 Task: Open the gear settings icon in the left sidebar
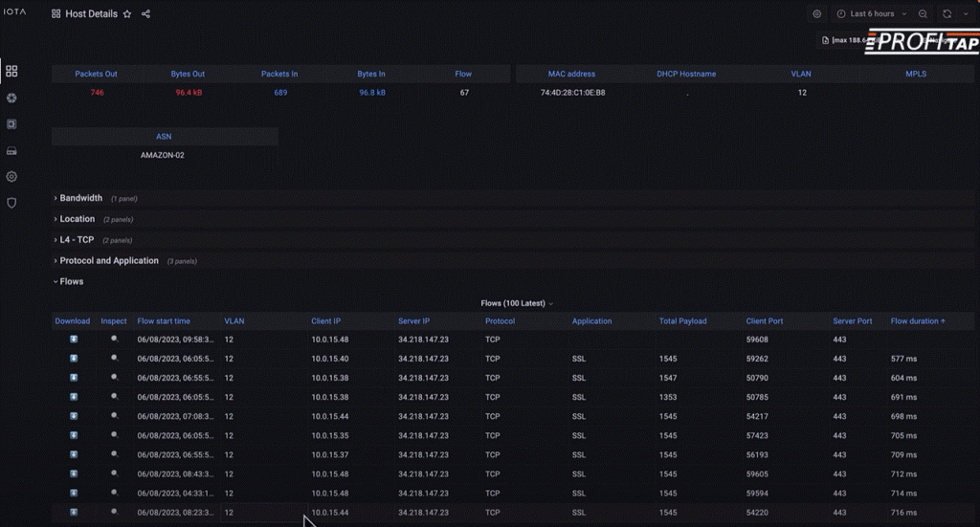pyautogui.click(x=11, y=177)
